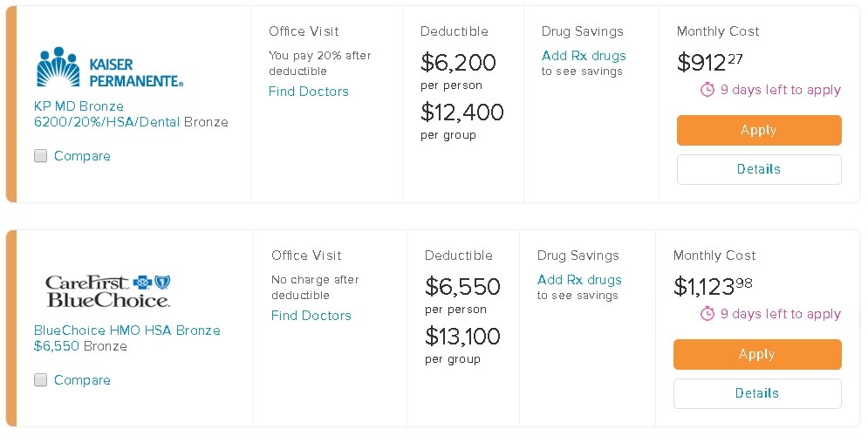Find Doctors for the BlueChoice plan
Image resolution: width=868 pixels, height=443 pixels.
click(311, 316)
